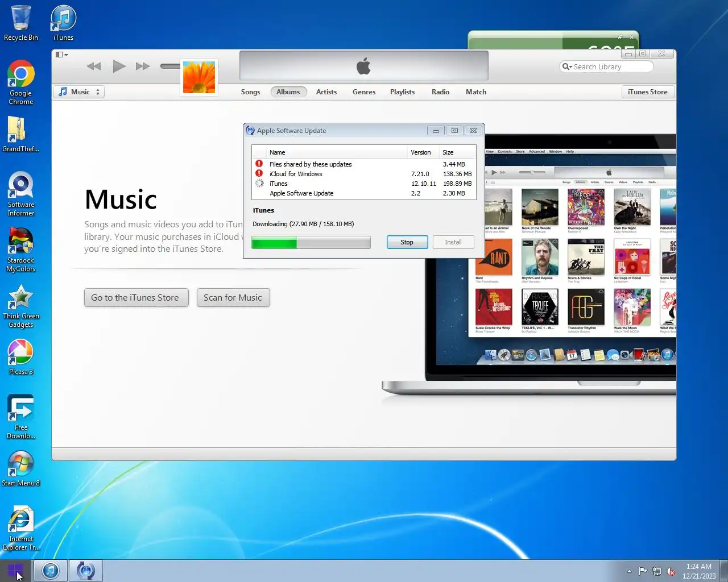The height and width of the screenshot is (582, 728).
Task: Open the Music library selector dropdown
Action: (x=79, y=92)
